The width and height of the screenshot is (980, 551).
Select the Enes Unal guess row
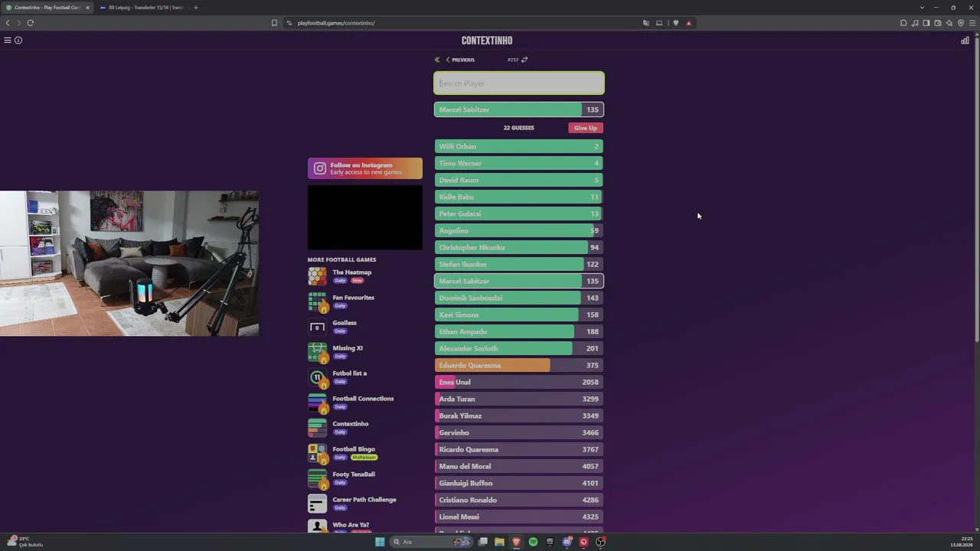519,382
